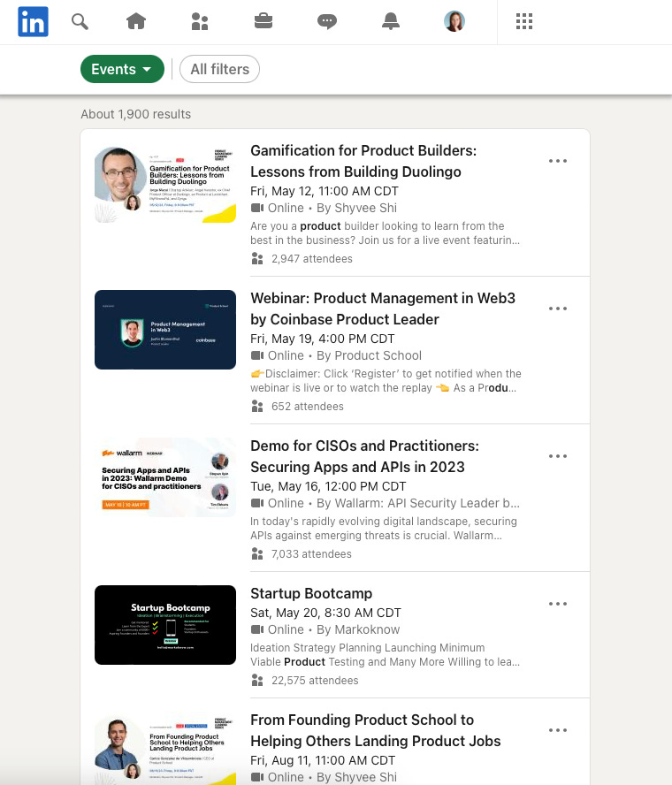Click 'Fri, May 19, 4:00 PM CDT' date
The image size is (672, 785).
(x=323, y=339)
